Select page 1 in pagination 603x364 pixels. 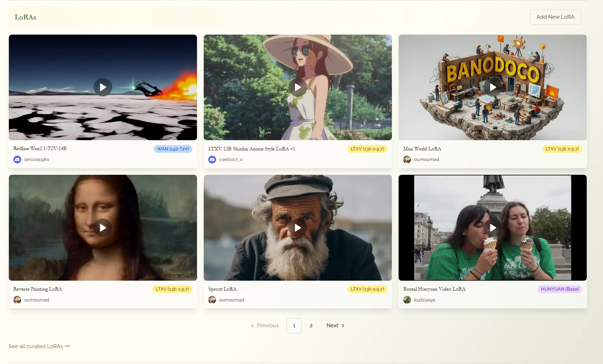tap(294, 326)
